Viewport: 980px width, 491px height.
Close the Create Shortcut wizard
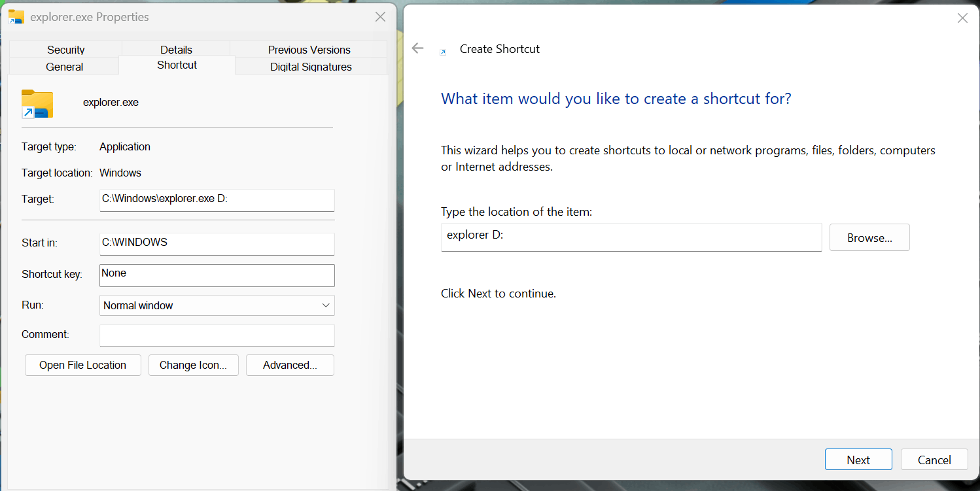click(x=962, y=18)
